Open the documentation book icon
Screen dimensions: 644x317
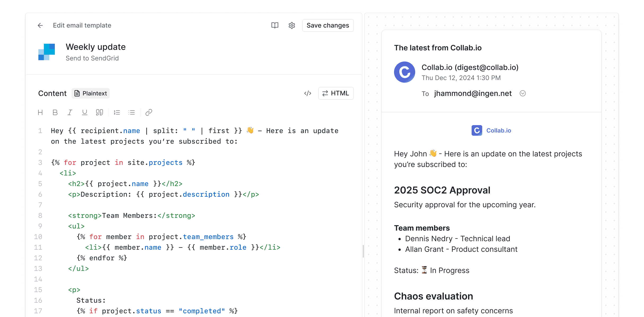coord(275,25)
